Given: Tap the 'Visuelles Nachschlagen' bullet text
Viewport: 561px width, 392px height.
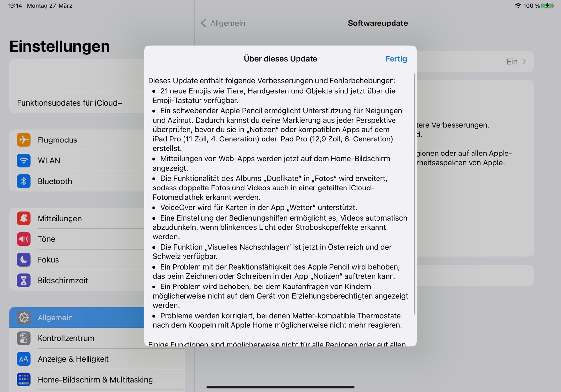Looking at the screenshot, I should (x=272, y=252).
